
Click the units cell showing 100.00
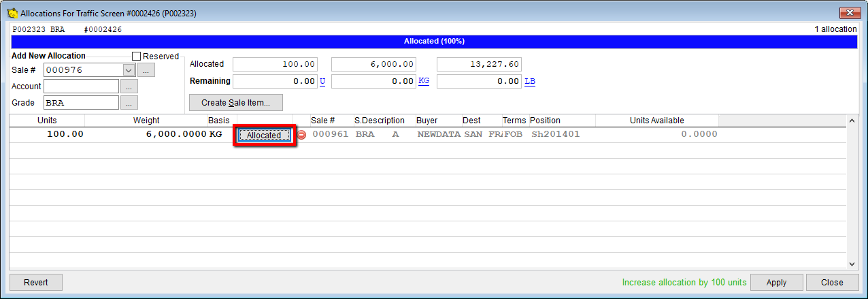pos(47,134)
